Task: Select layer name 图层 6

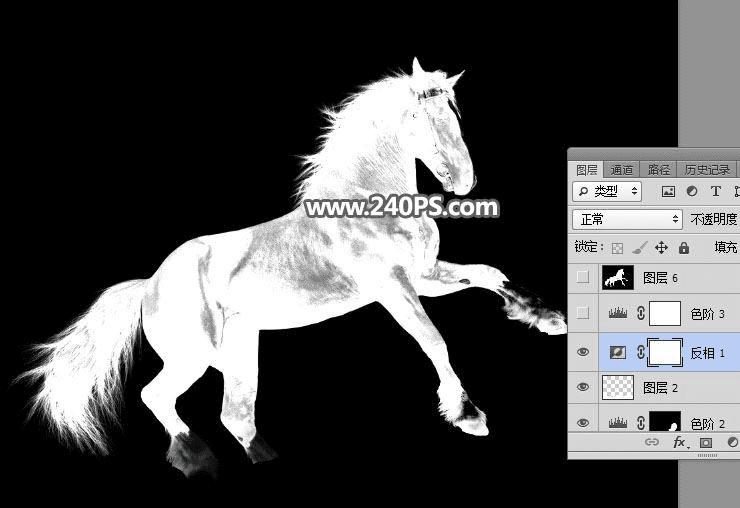Action: (660, 278)
